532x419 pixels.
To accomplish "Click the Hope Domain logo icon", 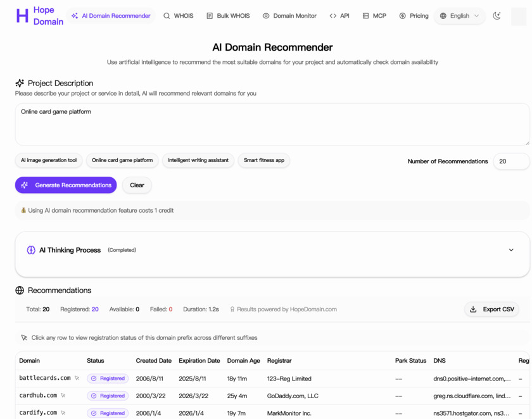I will (22, 16).
